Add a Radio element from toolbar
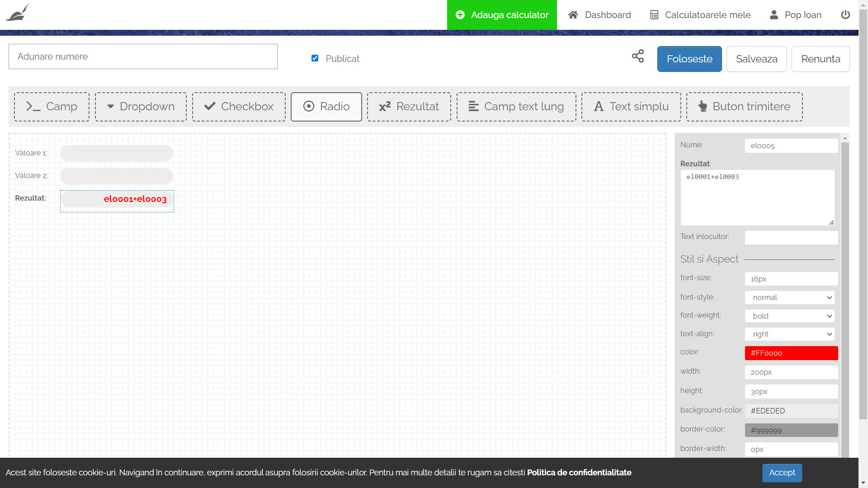The height and width of the screenshot is (488, 868). click(x=326, y=107)
